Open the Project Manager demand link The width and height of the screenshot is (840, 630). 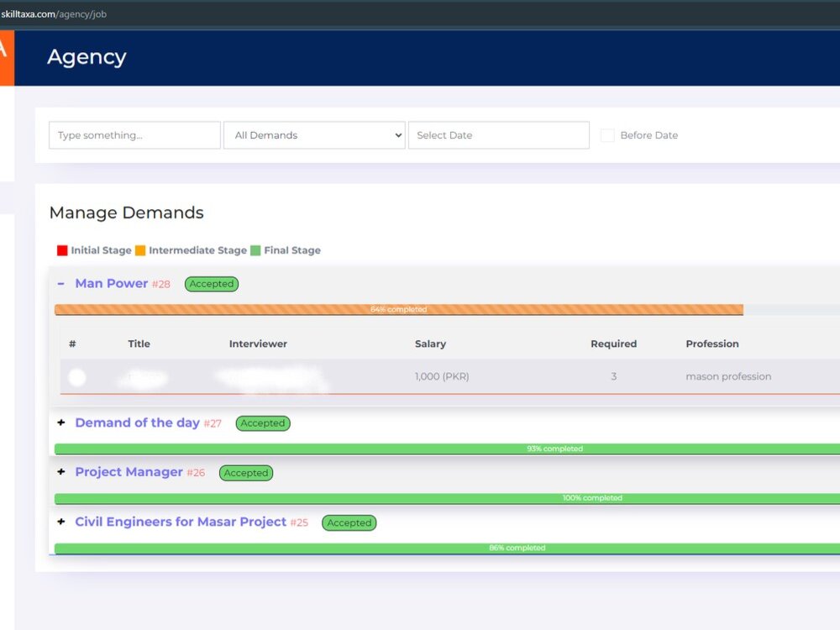129,472
